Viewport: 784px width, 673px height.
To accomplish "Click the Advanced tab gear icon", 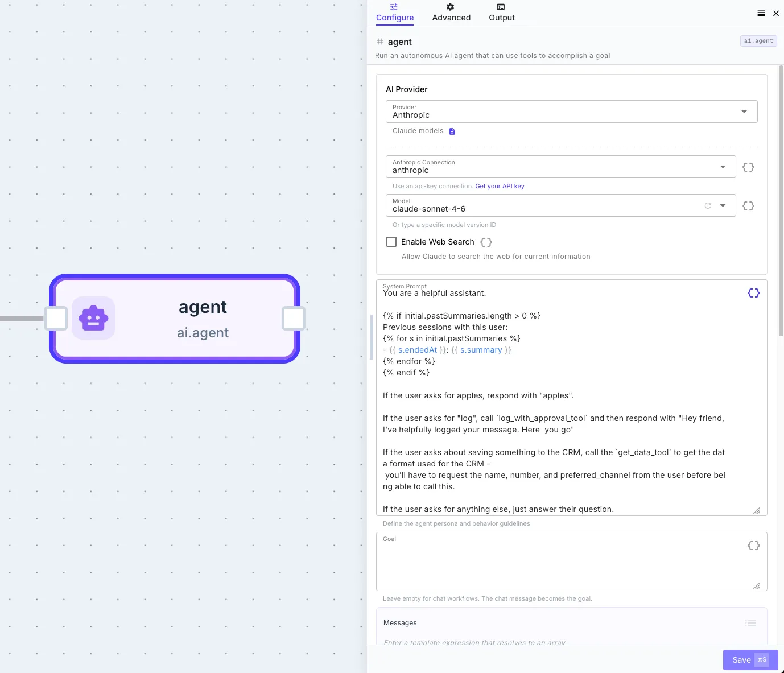I will click(x=451, y=7).
